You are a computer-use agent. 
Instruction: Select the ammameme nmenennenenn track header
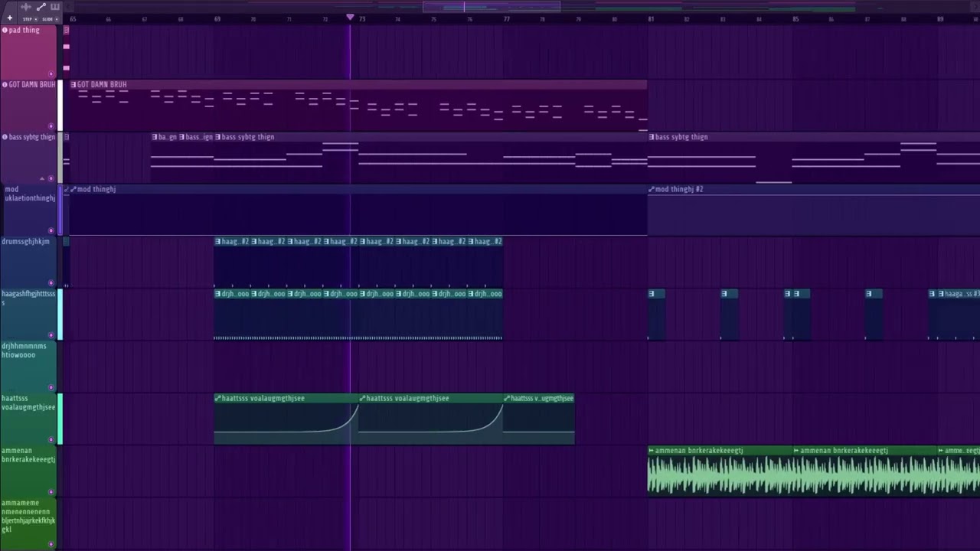[28, 523]
